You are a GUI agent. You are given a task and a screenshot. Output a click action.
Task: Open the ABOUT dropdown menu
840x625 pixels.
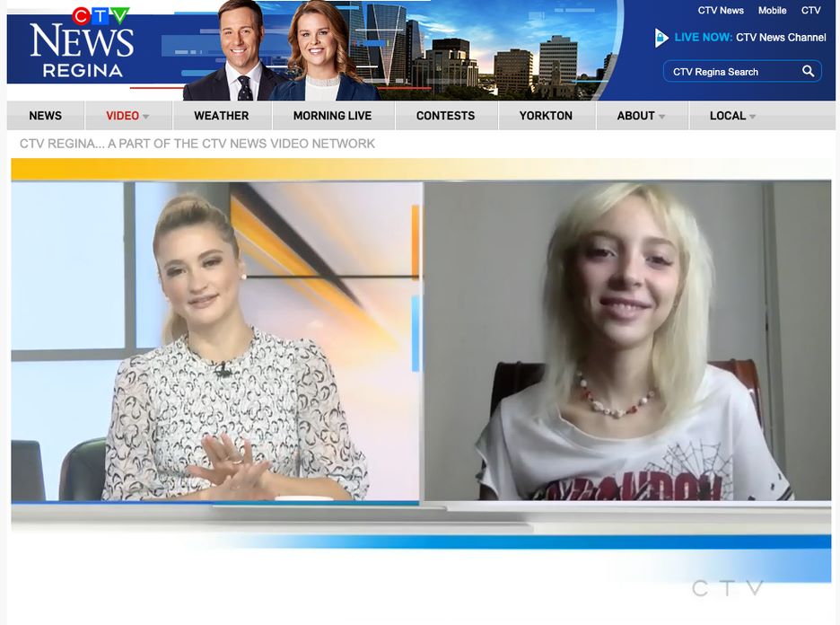637,115
